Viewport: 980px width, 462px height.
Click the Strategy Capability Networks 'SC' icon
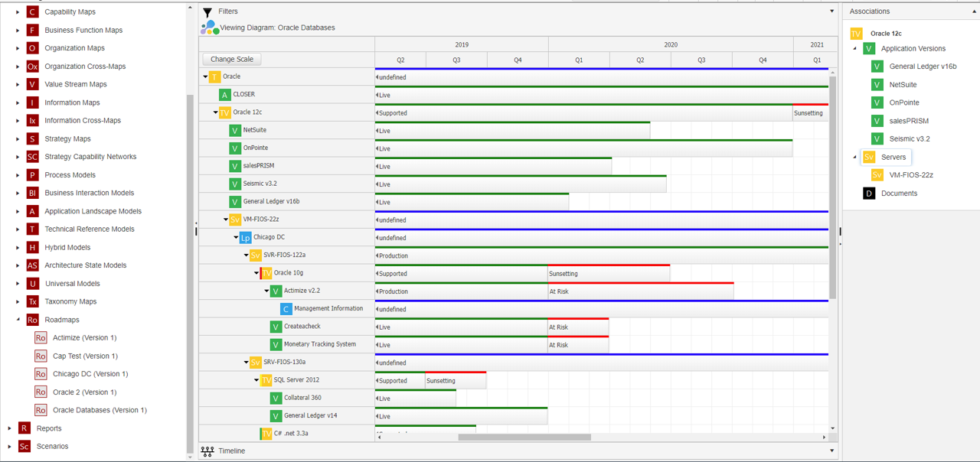[x=32, y=157]
